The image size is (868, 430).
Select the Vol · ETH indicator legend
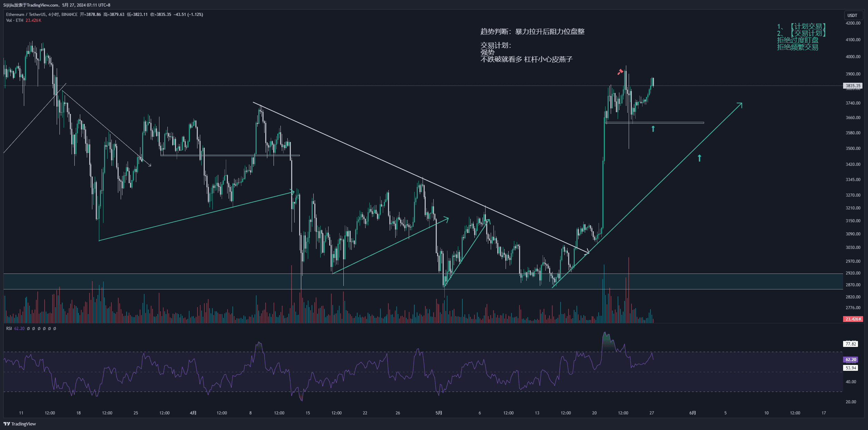[x=15, y=20]
